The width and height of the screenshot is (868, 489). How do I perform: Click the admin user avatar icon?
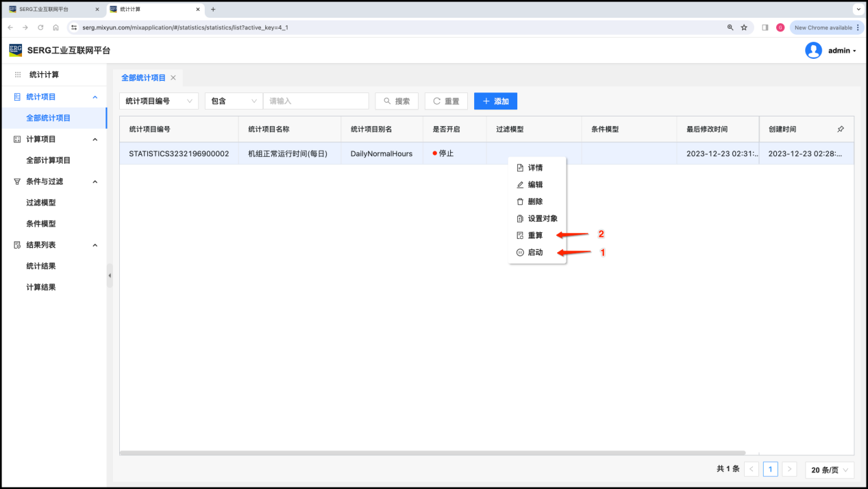pyautogui.click(x=813, y=51)
